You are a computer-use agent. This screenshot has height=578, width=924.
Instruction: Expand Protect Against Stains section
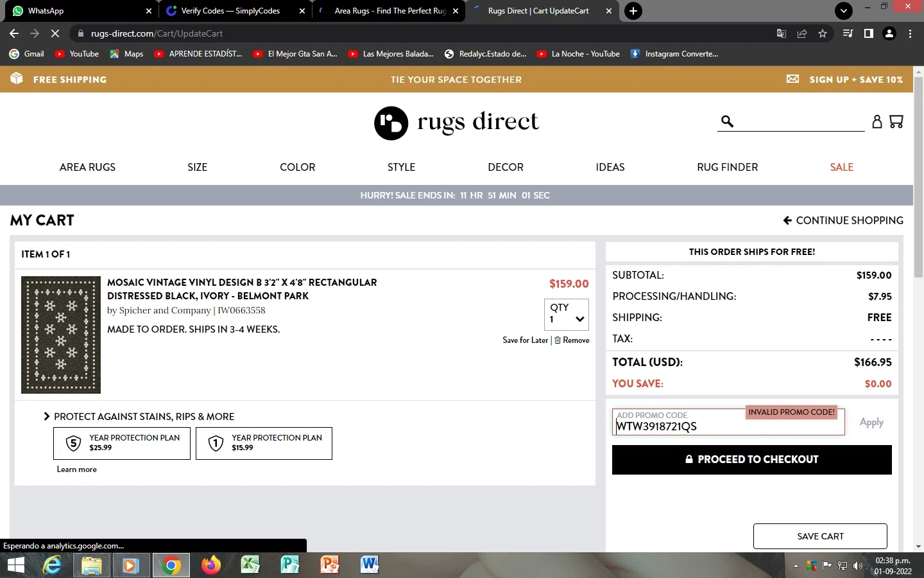(139, 416)
